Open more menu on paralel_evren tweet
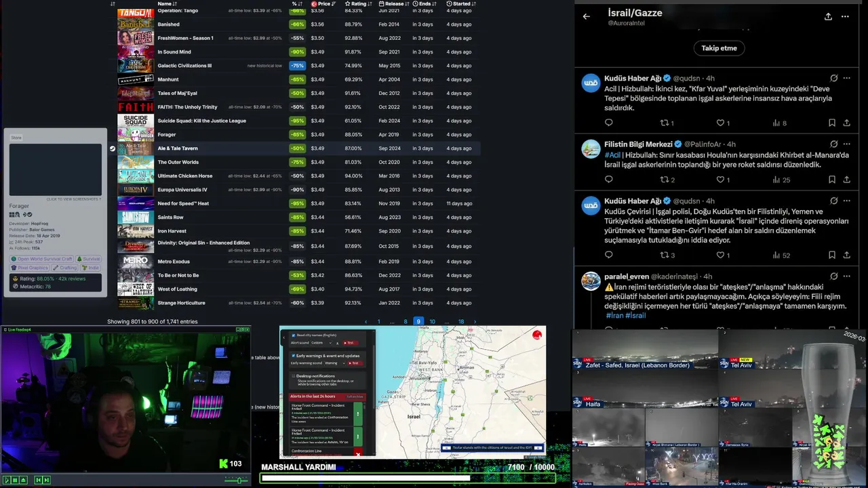868x488 pixels. 846,277
